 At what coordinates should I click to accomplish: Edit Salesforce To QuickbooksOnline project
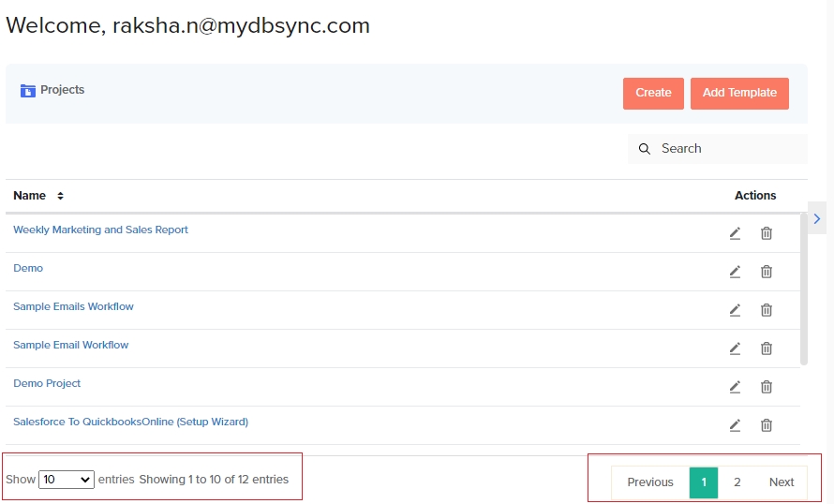point(735,425)
